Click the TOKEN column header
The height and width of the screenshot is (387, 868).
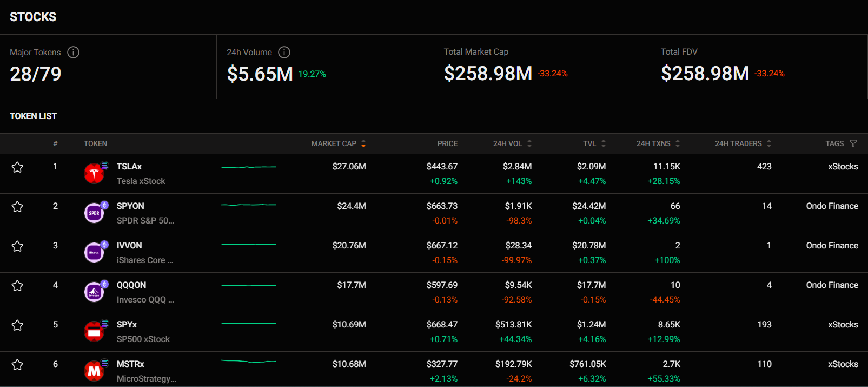(x=95, y=143)
